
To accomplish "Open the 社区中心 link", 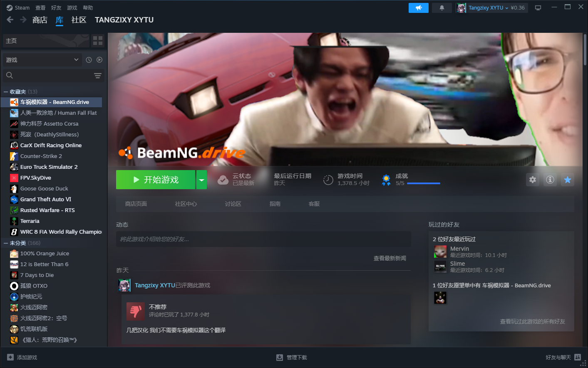I will click(186, 204).
